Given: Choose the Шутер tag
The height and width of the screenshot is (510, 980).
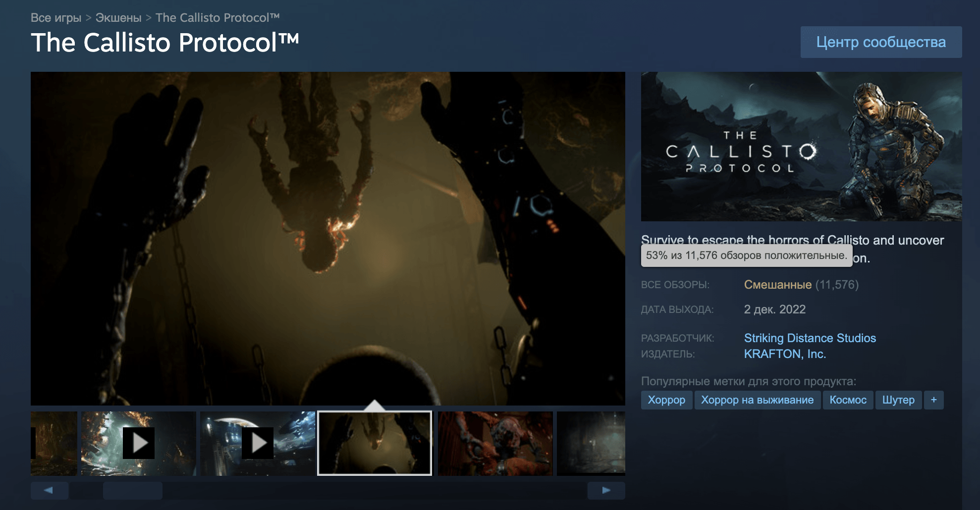Looking at the screenshot, I should (898, 400).
